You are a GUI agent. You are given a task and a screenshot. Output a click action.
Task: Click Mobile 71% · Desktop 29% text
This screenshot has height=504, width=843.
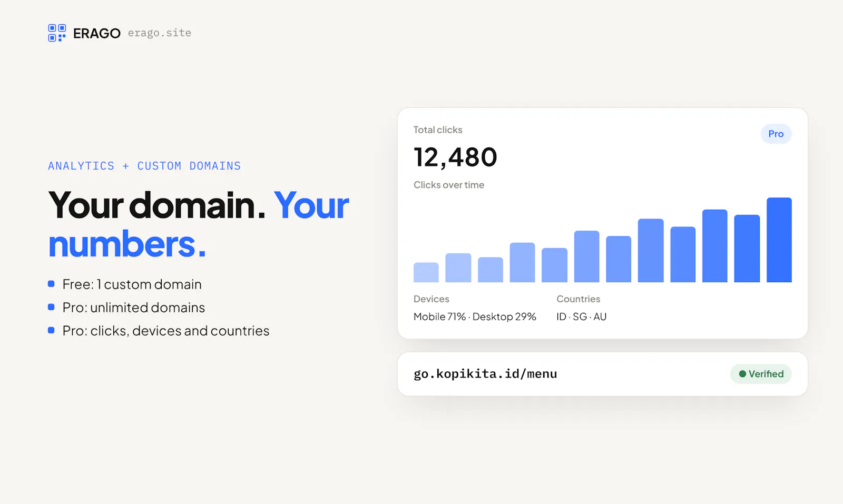pos(475,317)
